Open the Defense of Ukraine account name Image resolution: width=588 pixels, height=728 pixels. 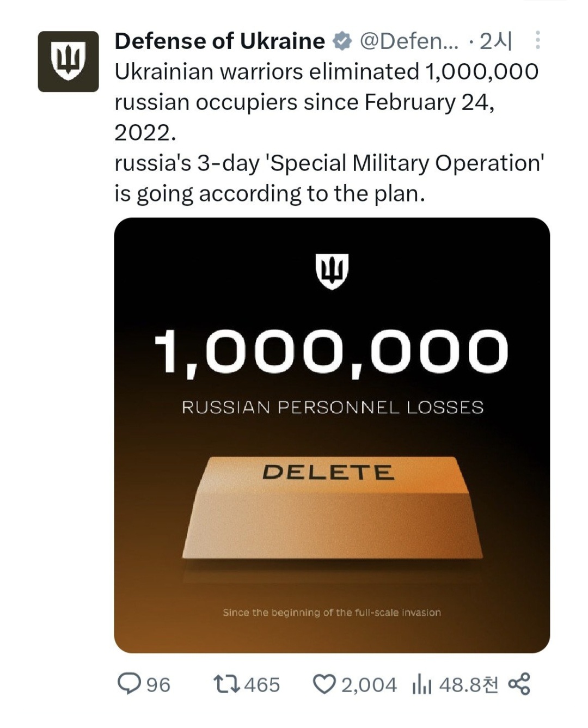pyautogui.click(x=219, y=41)
